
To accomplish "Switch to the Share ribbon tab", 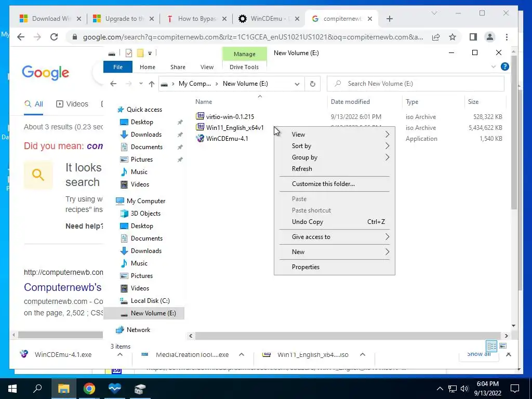I will click(x=178, y=67).
